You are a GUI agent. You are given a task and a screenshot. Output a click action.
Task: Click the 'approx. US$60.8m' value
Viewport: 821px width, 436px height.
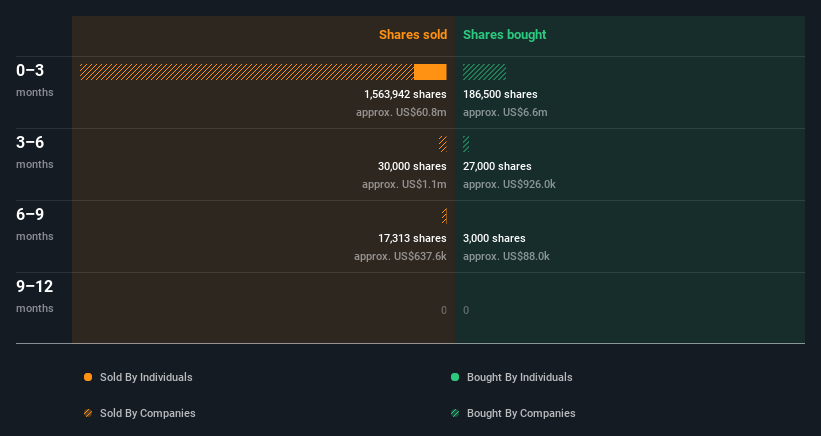(401, 113)
